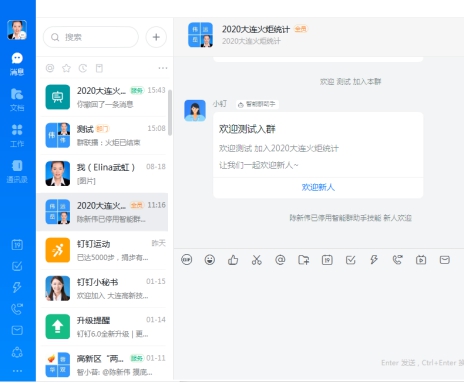Image resolution: width=464 pixels, height=383 pixels.
Task: Open the 钉钉运动 conversation
Action: click(103, 250)
